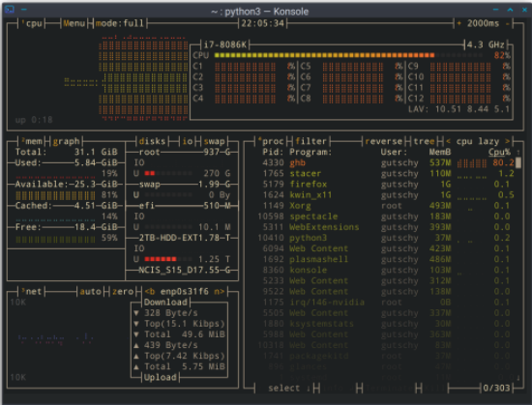Open the Konsole window menu icon

point(10,10)
